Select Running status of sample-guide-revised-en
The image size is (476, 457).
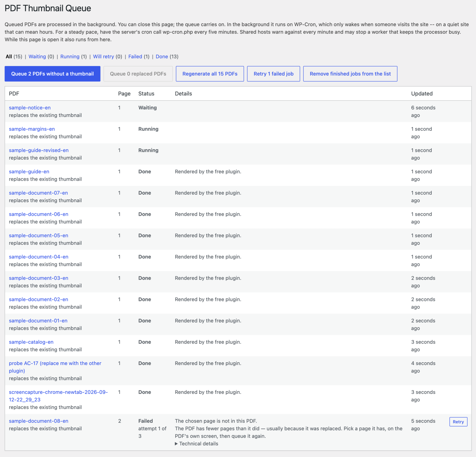148,150
